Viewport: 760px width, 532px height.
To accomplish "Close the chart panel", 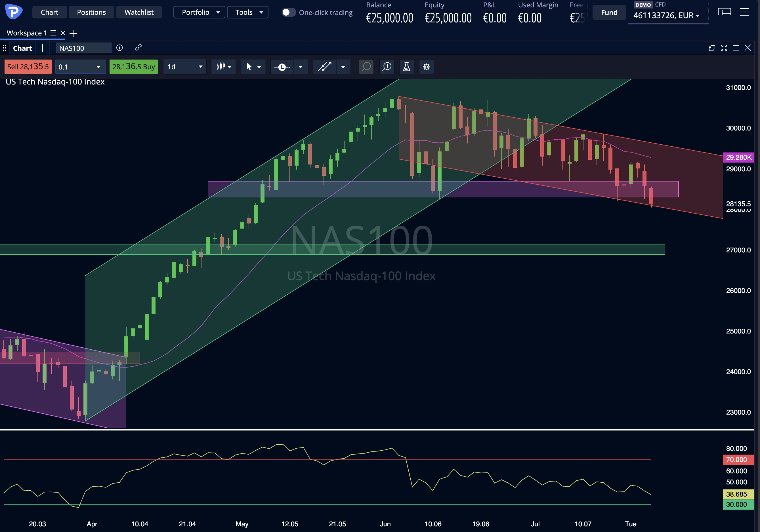I will point(748,48).
